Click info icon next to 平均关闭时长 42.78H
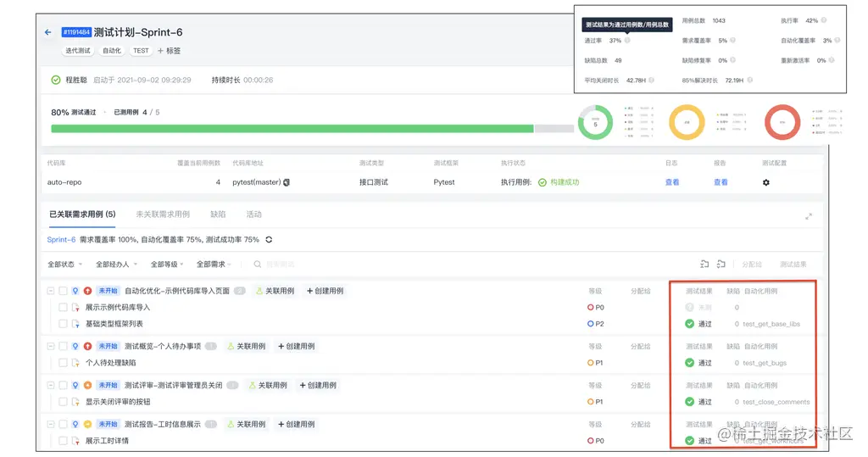The height and width of the screenshot is (457, 868). click(652, 81)
